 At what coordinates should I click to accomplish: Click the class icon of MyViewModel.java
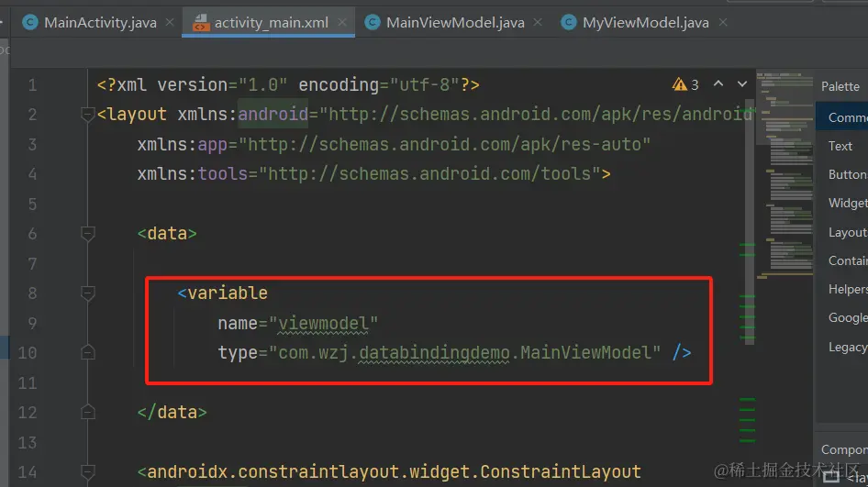[x=569, y=22]
